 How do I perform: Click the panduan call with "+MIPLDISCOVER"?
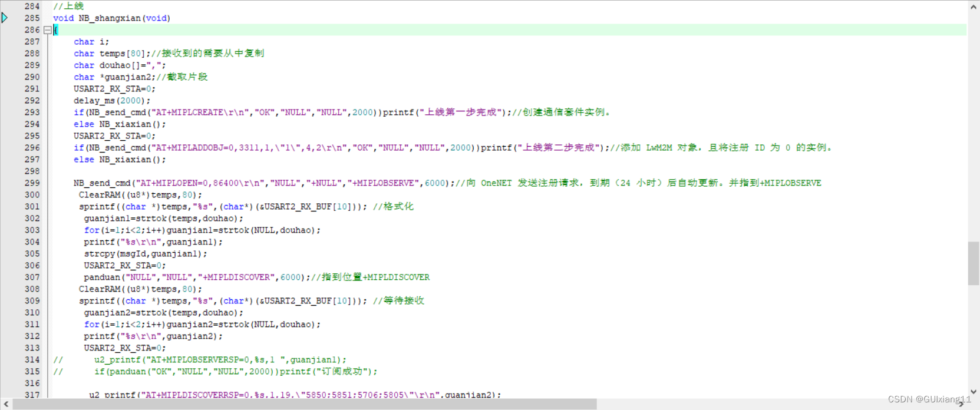coord(196,277)
